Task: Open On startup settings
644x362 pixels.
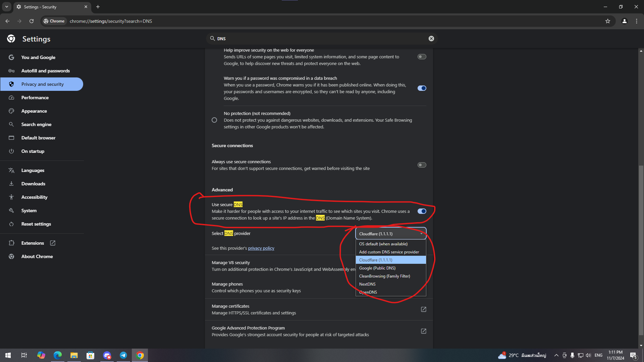Action: tap(42, 151)
